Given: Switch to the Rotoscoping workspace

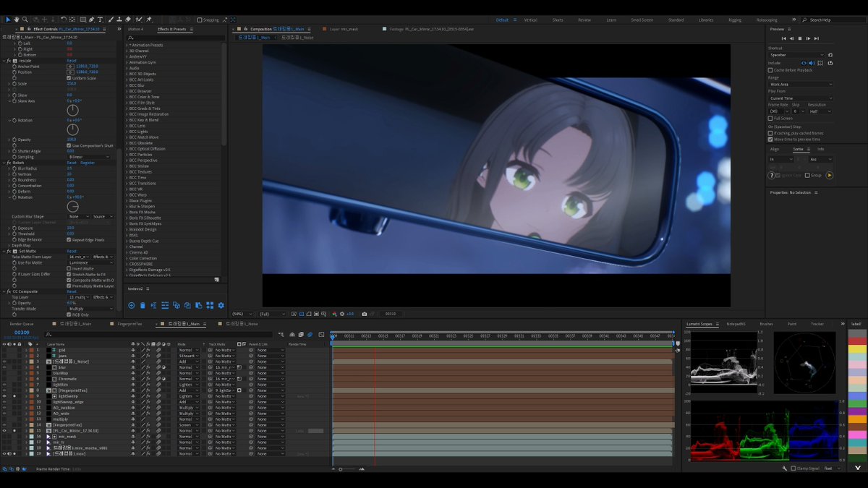Looking at the screenshot, I should point(767,20).
